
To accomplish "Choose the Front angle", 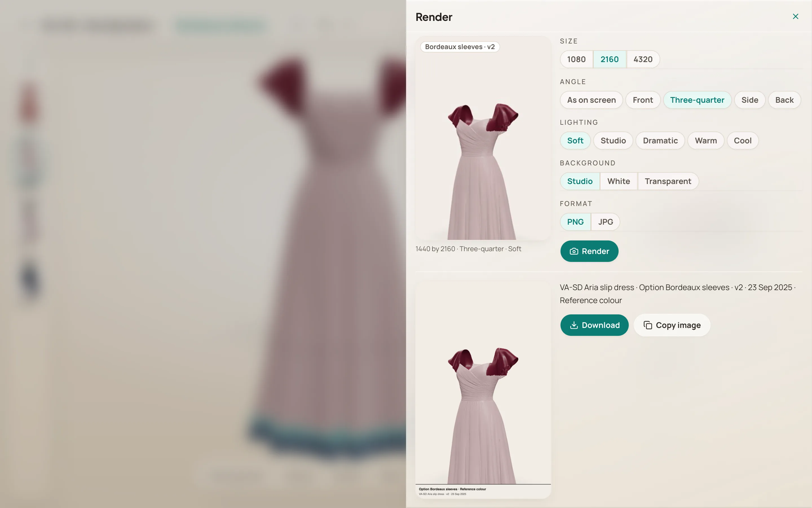I will 643,100.
